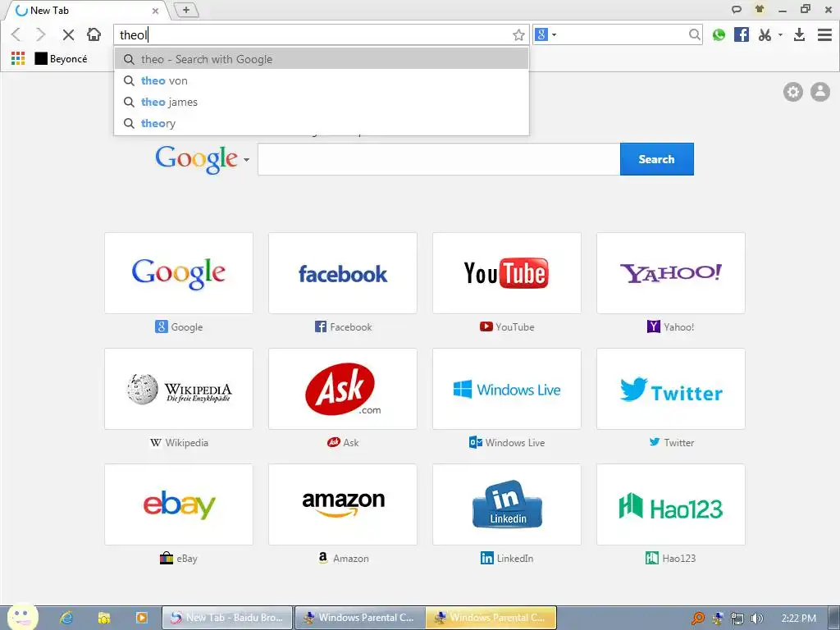Open the Facebook toolbar icon
Image resolution: width=840 pixels, height=630 pixels.
pyautogui.click(x=742, y=34)
